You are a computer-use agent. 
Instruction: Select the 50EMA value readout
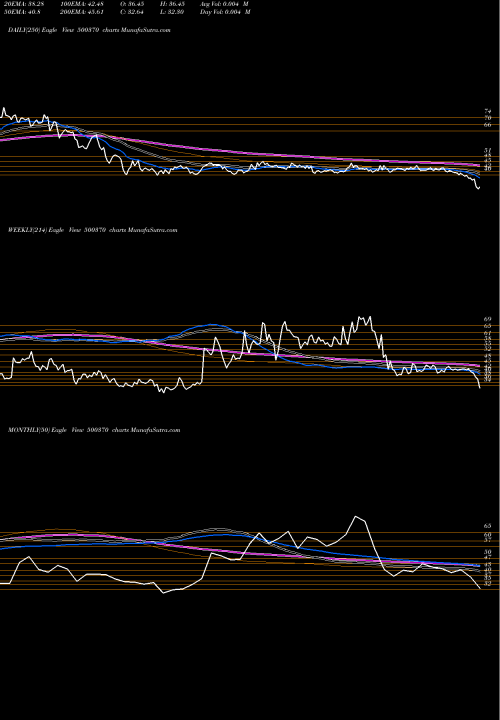(x=20, y=12)
